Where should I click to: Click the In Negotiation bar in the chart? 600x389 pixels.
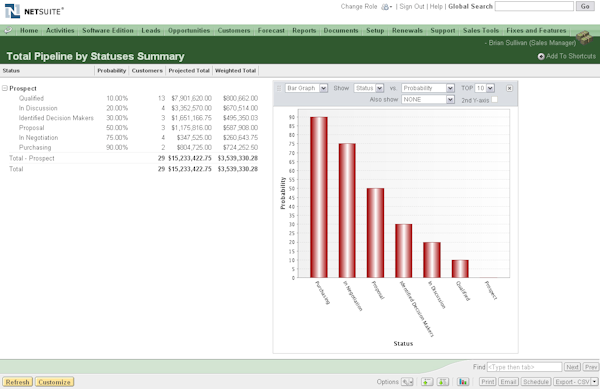click(347, 211)
